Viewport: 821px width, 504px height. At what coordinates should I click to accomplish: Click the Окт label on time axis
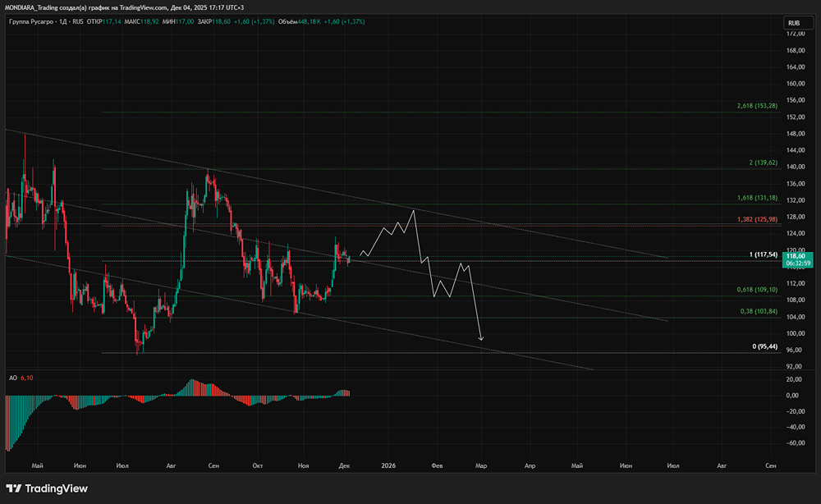click(x=258, y=465)
